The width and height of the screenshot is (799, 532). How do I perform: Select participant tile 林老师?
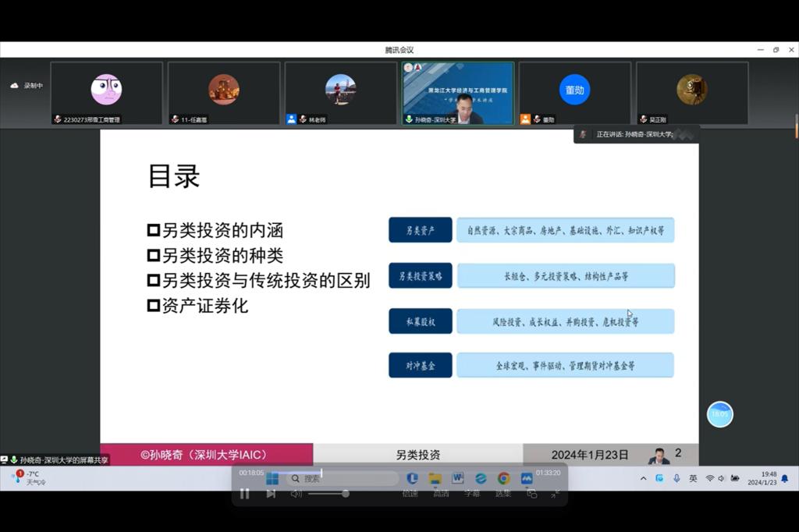tap(341, 94)
